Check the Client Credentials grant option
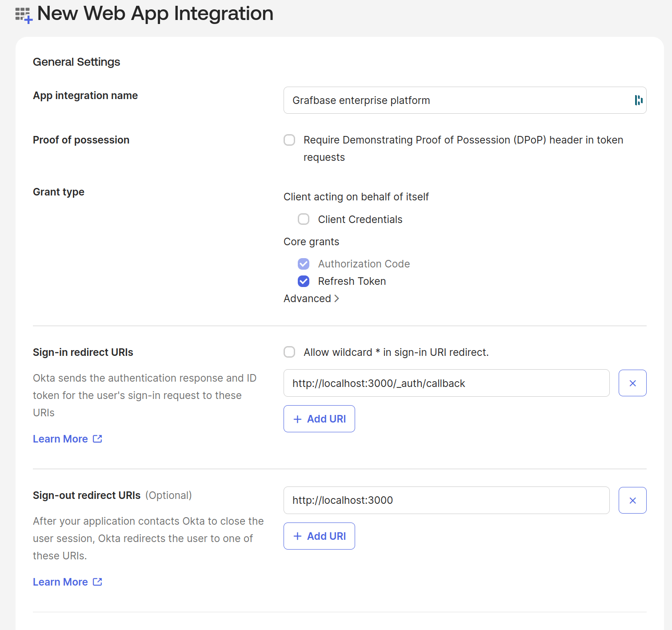Image resolution: width=672 pixels, height=630 pixels. click(x=303, y=219)
